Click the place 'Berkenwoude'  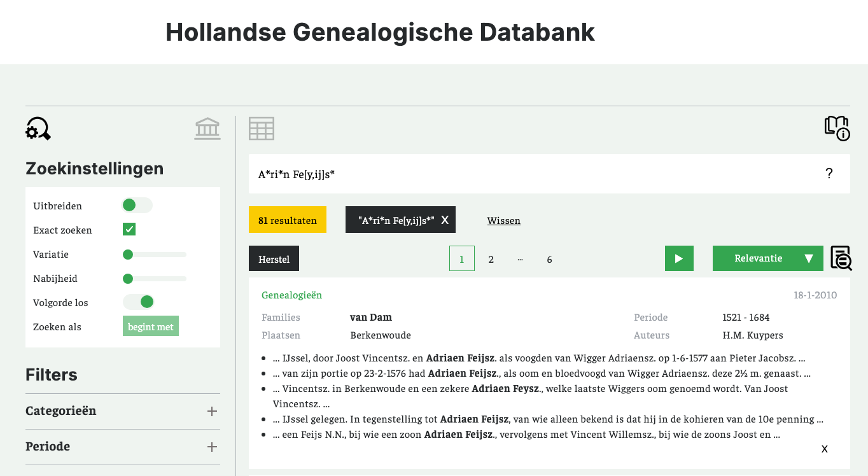381,335
